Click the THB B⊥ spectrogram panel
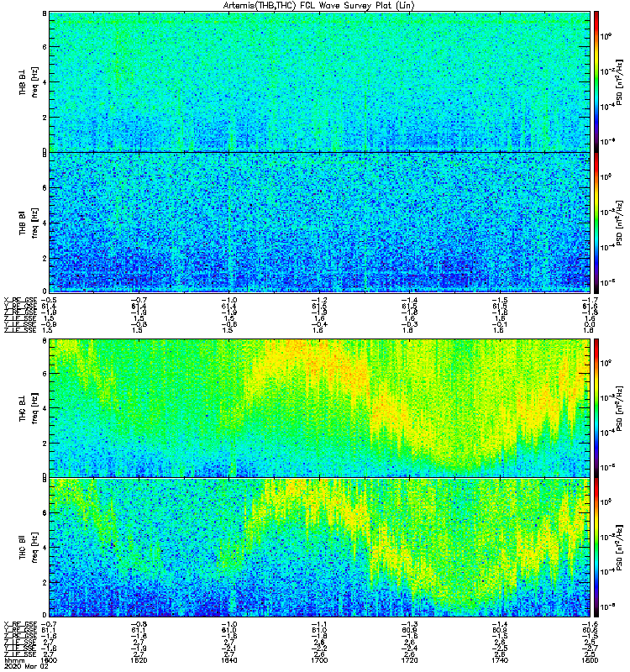This screenshot has height=672, width=630. point(320,81)
